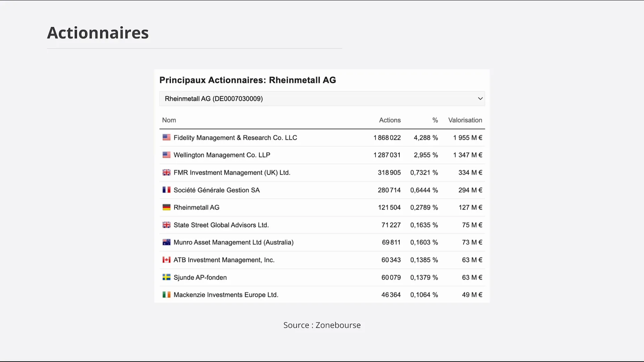Click the share count 69 811

[391, 242]
